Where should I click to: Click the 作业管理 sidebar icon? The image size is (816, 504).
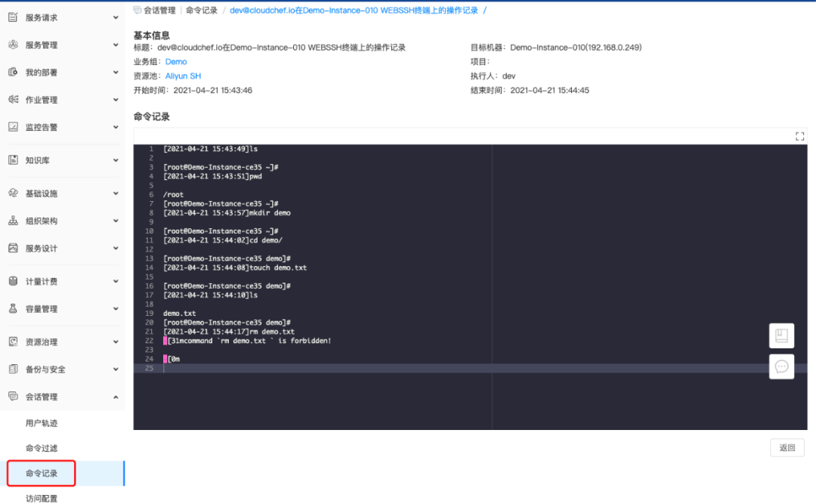(x=13, y=100)
